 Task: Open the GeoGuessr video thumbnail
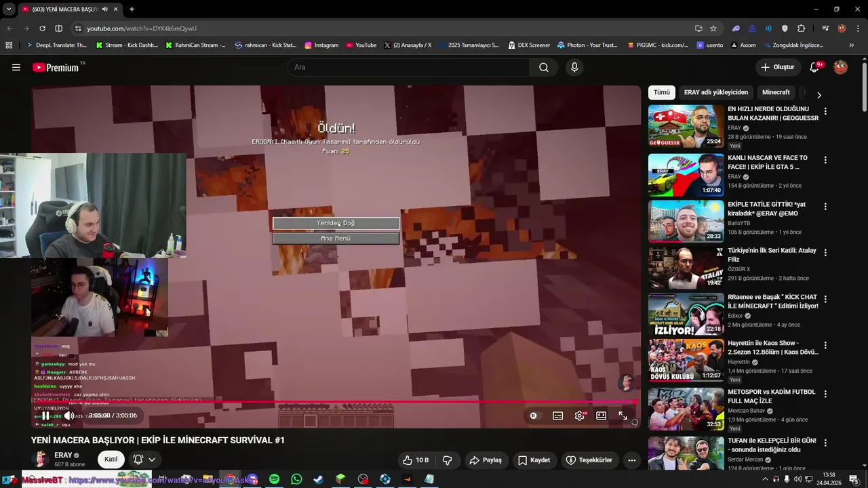(686, 126)
